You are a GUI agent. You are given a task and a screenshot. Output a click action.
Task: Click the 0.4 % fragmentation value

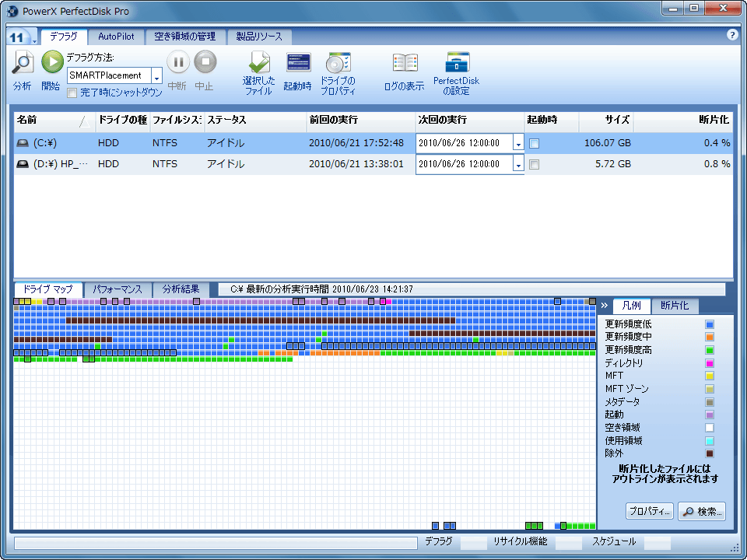[717, 143]
